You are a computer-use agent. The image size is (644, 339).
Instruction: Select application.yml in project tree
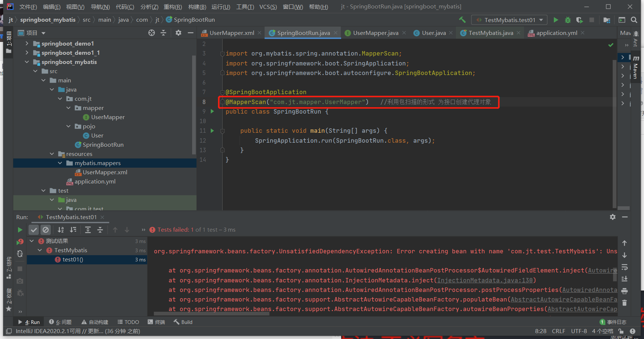tap(95, 181)
